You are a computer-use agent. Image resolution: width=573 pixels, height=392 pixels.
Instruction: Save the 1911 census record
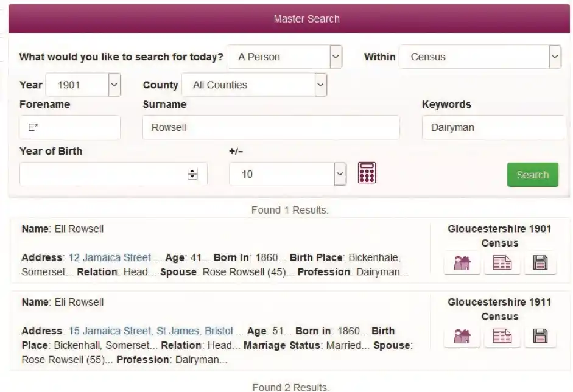tap(540, 337)
